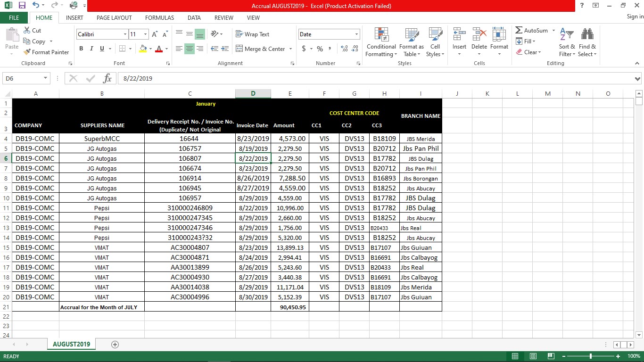Align cell text to the left
Viewport: 644px width, 362px height.
179,49
